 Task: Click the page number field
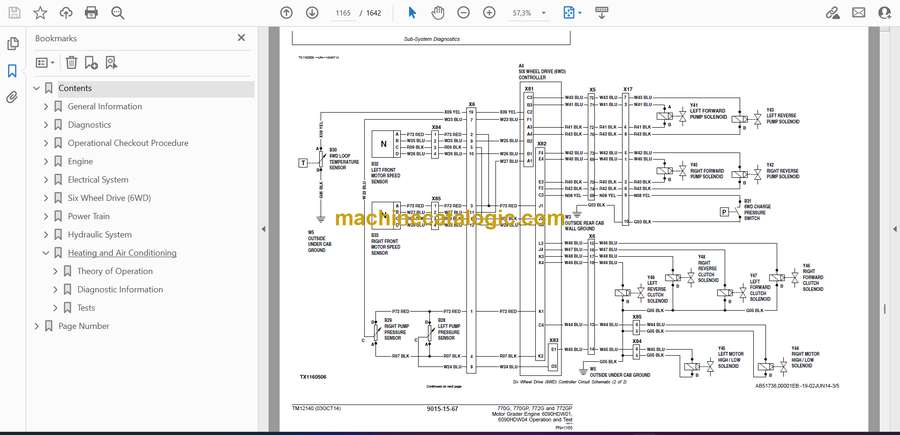coord(343,13)
